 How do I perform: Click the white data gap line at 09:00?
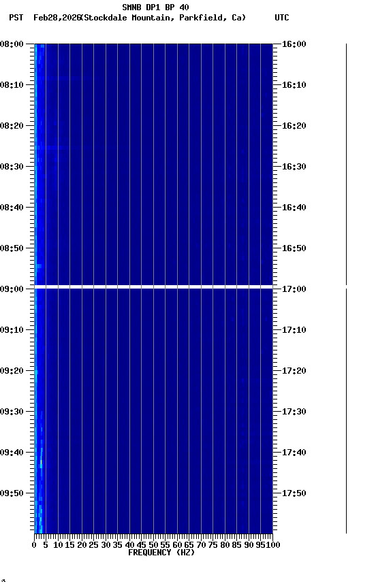point(153,287)
